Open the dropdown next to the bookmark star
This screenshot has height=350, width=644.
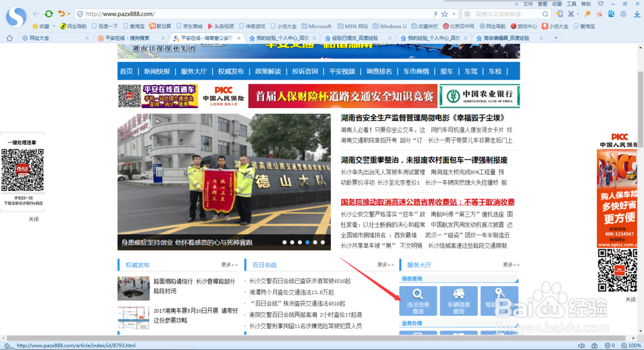click(454, 14)
